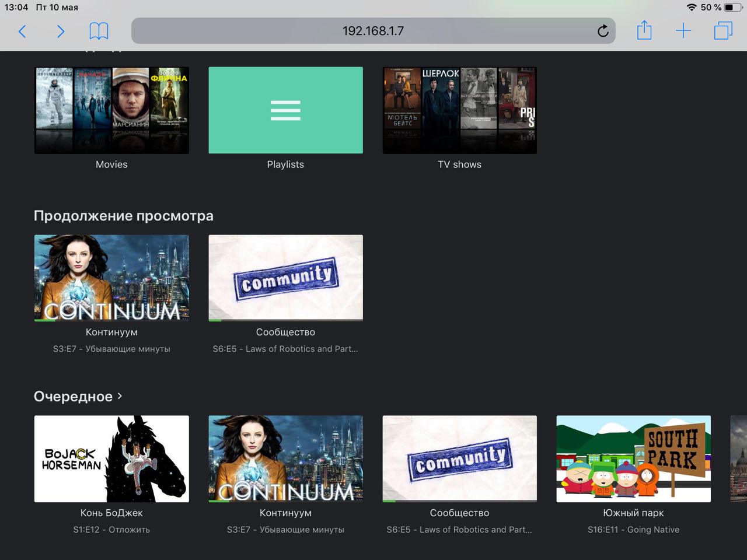Open the TV shows library thumbnail
Image resolution: width=747 pixels, height=560 pixels.
(x=459, y=110)
